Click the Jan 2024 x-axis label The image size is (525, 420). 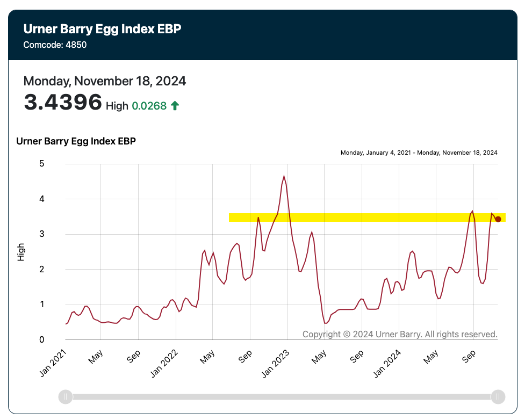point(387,363)
